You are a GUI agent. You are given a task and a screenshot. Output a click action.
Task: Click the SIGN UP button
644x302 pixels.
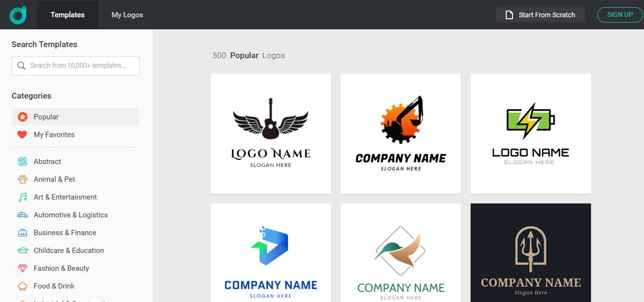[x=620, y=15]
